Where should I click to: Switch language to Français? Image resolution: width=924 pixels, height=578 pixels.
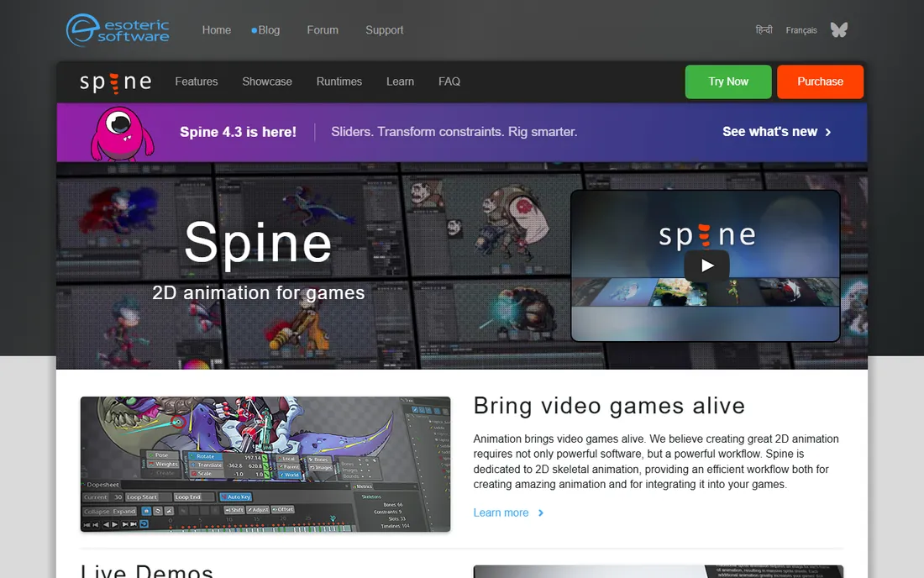pos(801,30)
